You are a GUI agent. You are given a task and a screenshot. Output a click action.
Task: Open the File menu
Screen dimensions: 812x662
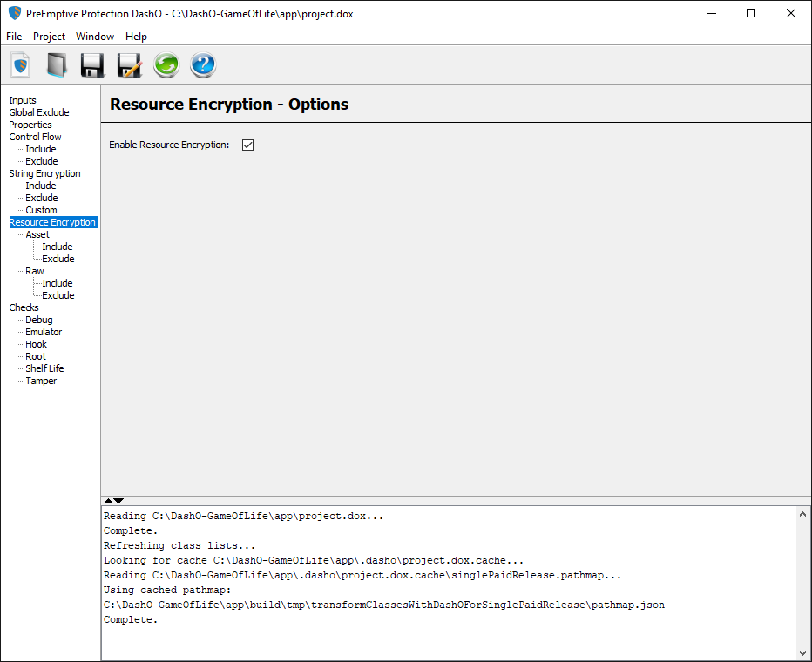(14, 37)
